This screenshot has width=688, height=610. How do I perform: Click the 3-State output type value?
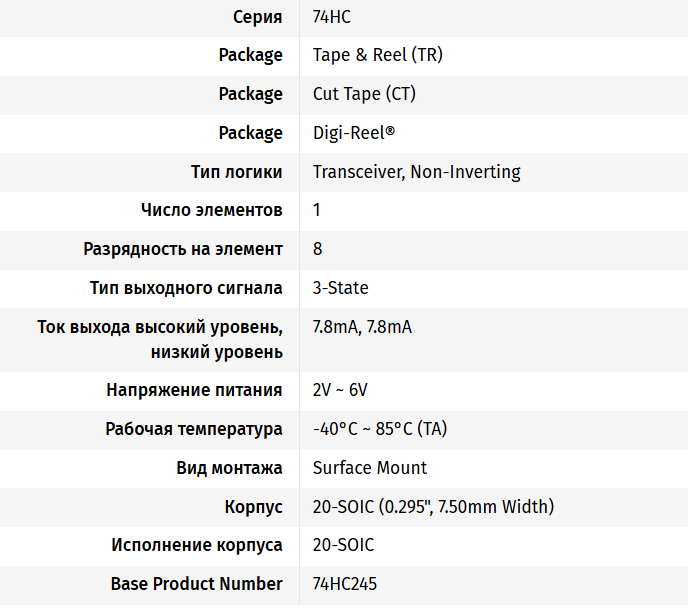tap(340, 288)
